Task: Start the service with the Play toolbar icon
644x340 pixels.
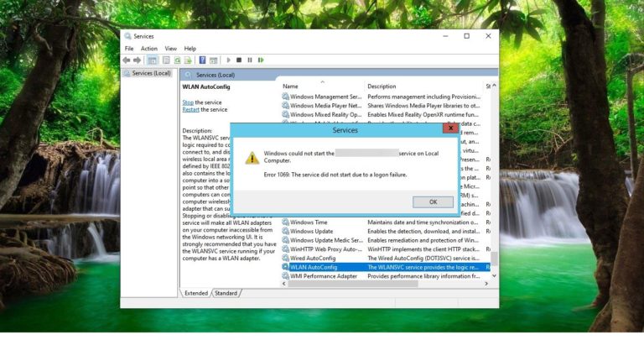Action: point(228,60)
